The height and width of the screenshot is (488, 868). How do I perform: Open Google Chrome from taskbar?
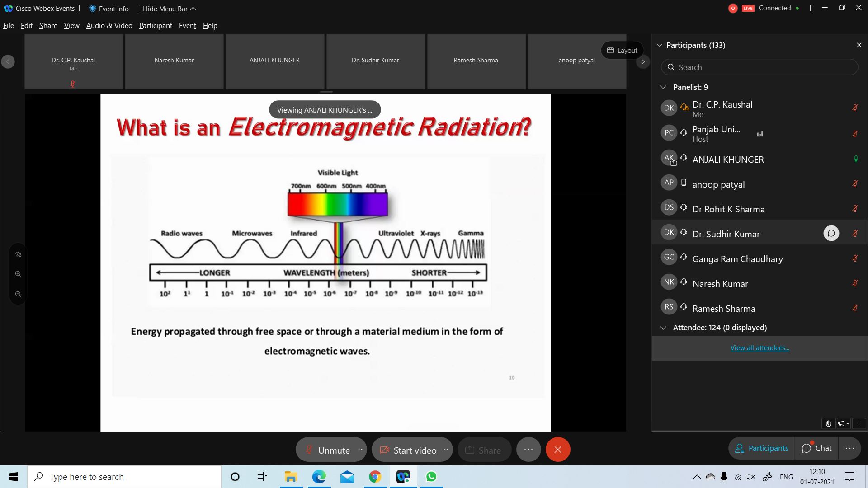pos(375,477)
